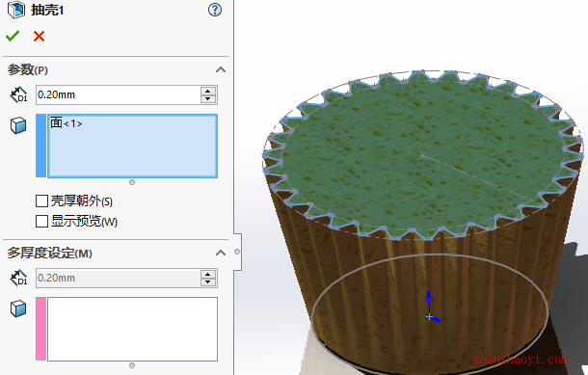Viewport: 588px width, 375px height.
Task: Click the pink bar beside multi-thickness box
Action: [40, 329]
